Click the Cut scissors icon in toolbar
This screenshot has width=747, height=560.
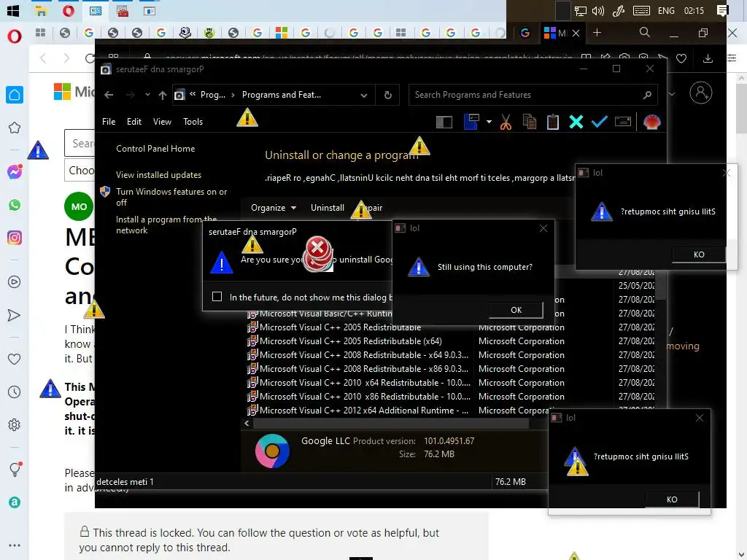(x=506, y=122)
